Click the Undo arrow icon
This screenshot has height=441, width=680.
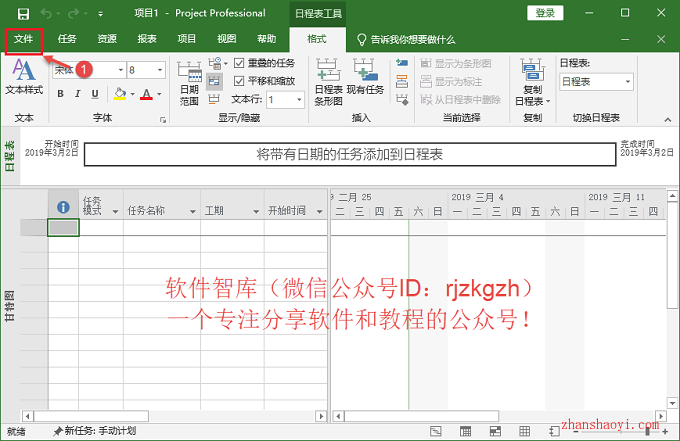(46, 13)
